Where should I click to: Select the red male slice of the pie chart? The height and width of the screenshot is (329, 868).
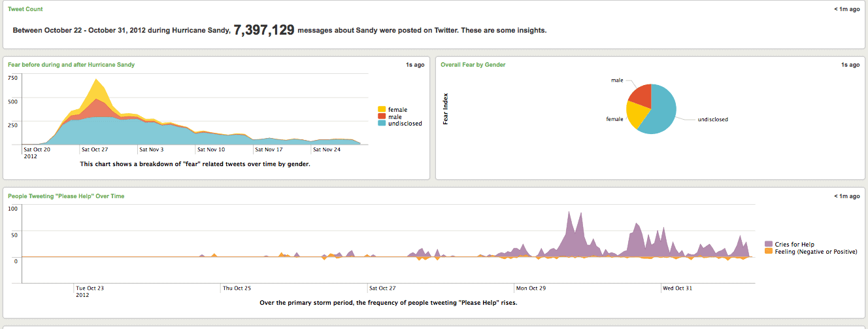tap(641, 97)
